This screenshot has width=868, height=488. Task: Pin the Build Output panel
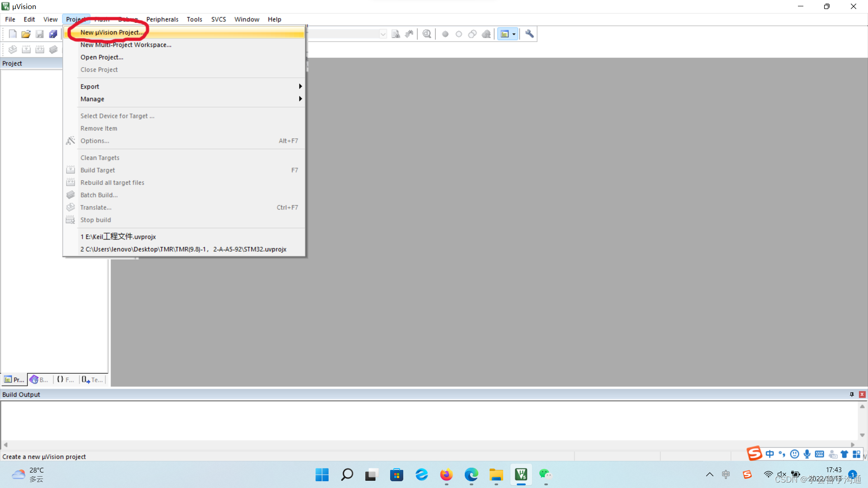(x=852, y=394)
